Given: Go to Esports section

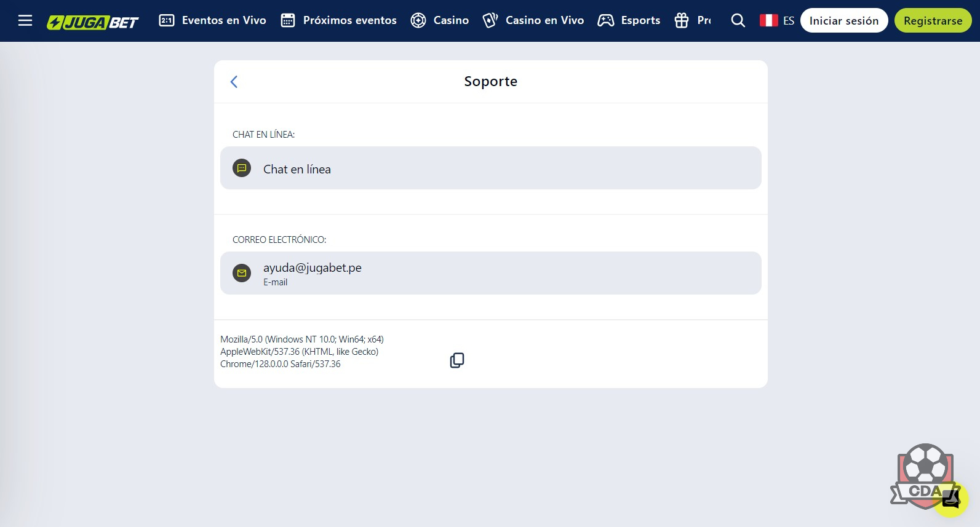Looking at the screenshot, I should pyautogui.click(x=629, y=20).
